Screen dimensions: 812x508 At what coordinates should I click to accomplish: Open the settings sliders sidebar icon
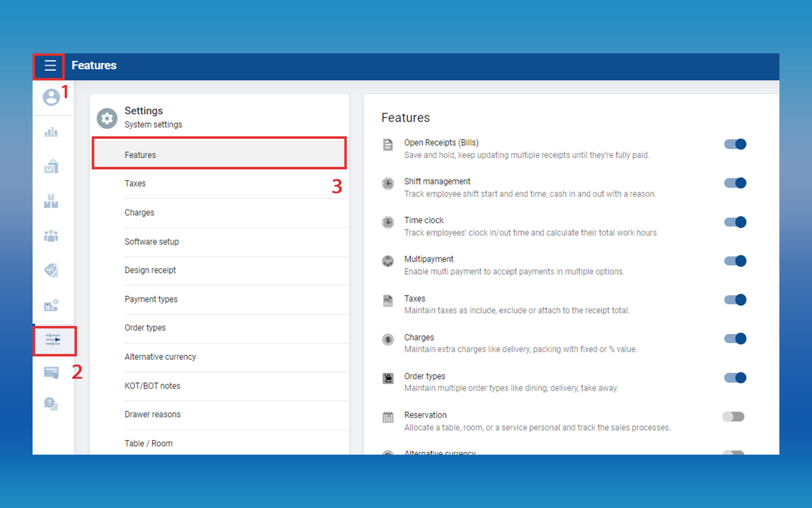click(x=53, y=340)
